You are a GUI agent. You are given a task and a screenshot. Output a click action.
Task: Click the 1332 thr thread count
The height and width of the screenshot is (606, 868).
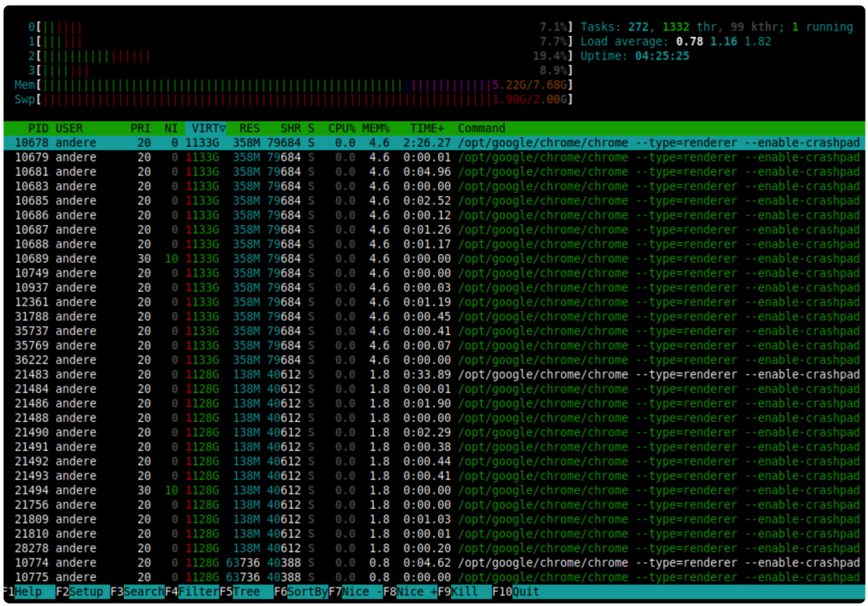pyautogui.click(x=690, y=27)
